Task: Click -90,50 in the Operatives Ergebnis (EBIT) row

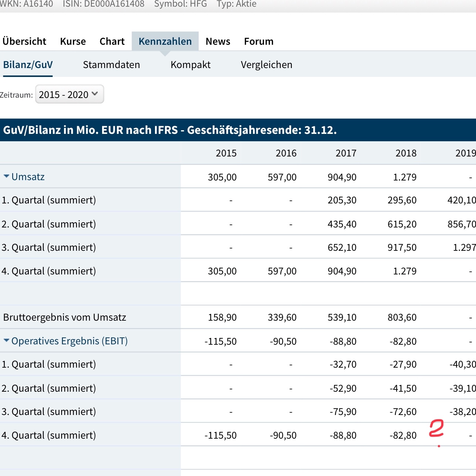Action: (283, 341)
